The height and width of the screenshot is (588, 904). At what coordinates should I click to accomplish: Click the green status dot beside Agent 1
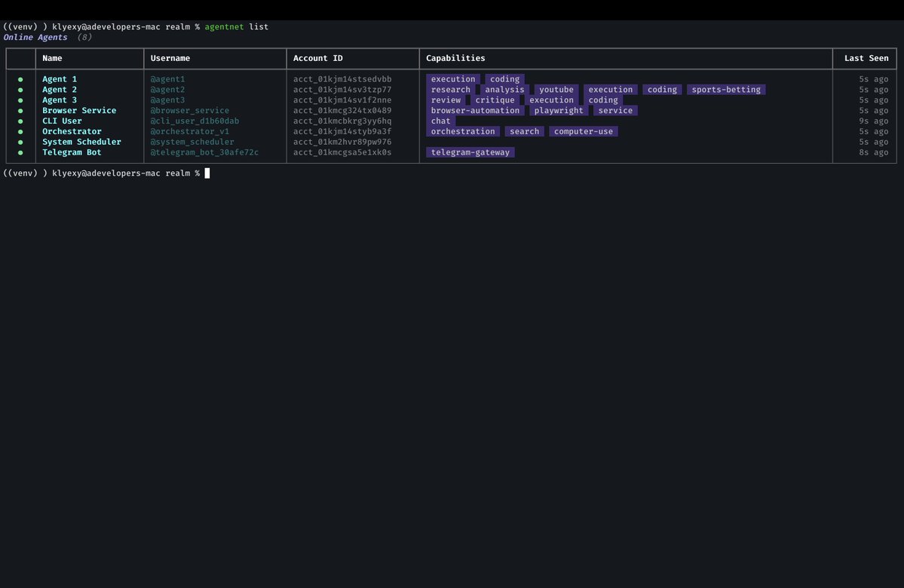tap(21, 80)
